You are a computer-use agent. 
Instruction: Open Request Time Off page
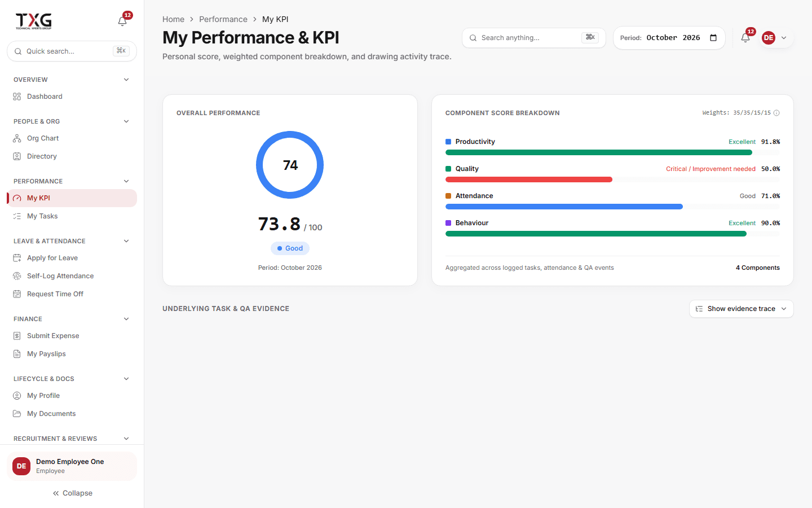tap(72, 294)
